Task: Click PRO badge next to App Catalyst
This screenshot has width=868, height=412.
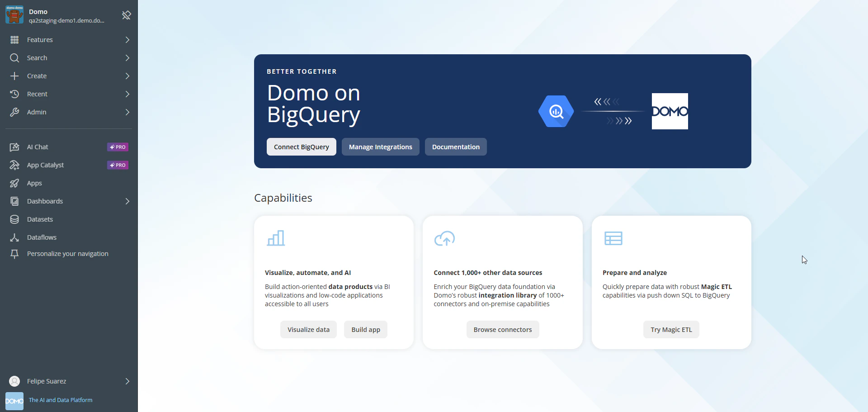Action: (118, 165)
